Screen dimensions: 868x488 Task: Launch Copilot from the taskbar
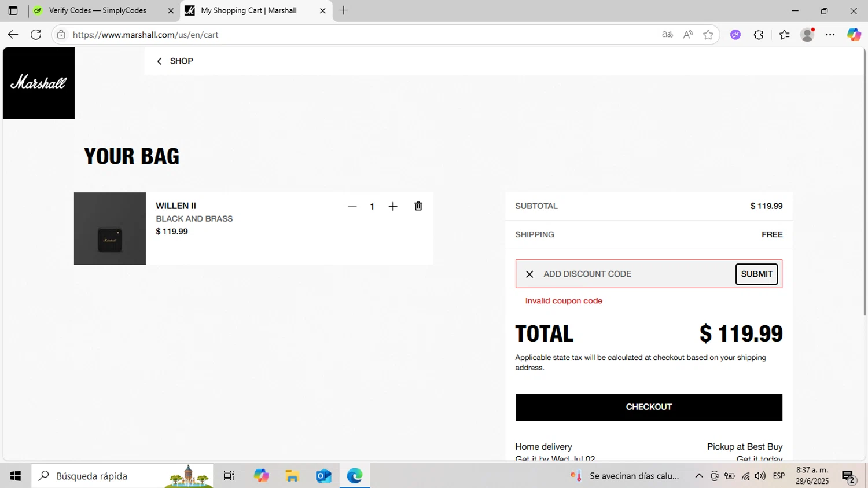261,476
